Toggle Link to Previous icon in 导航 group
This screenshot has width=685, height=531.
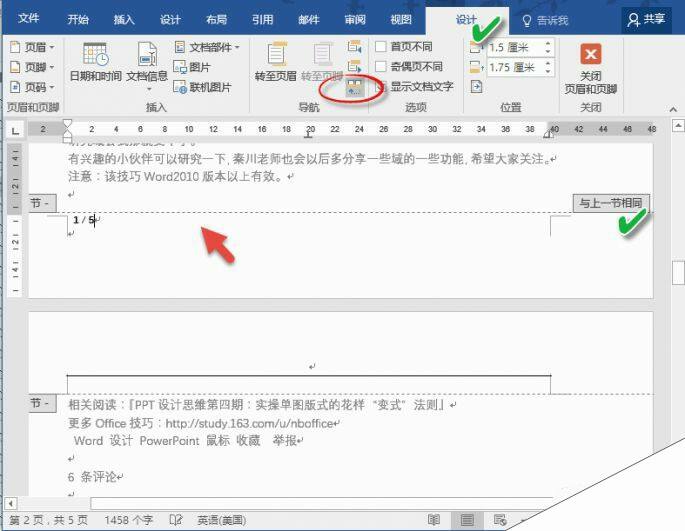(354, 87)
